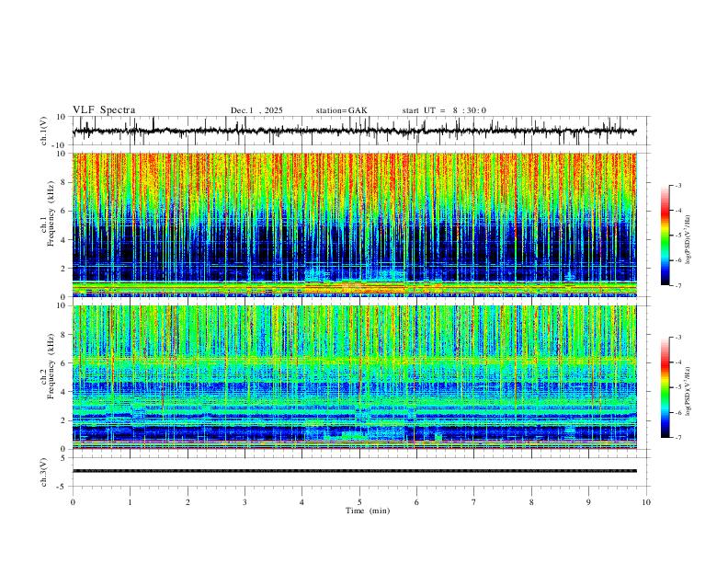Screen dimensions: 728x563
Task: Click the "5" tick on the time axis
Action: point(359,502)
